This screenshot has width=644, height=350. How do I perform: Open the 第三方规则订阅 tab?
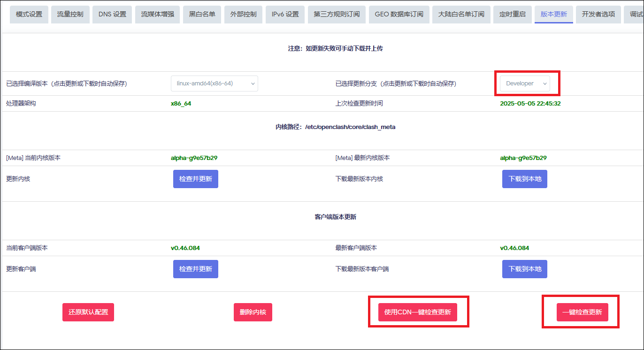(336, 14)
